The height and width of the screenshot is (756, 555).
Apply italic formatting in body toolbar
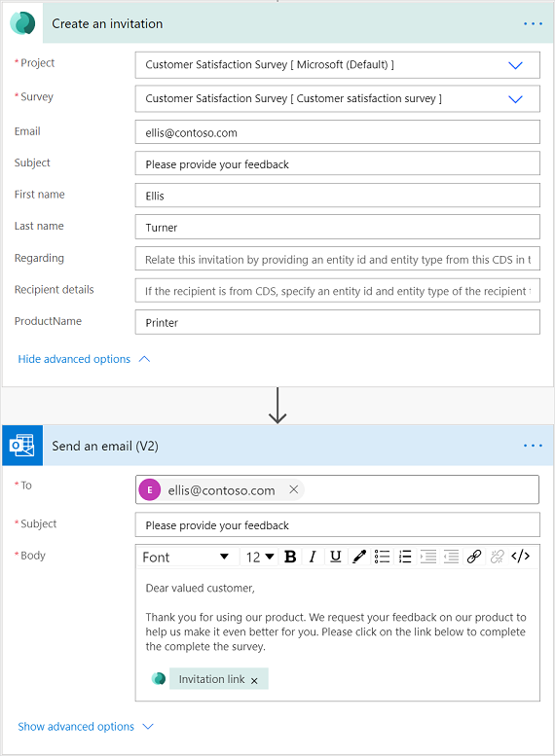(x=313, y=557)
